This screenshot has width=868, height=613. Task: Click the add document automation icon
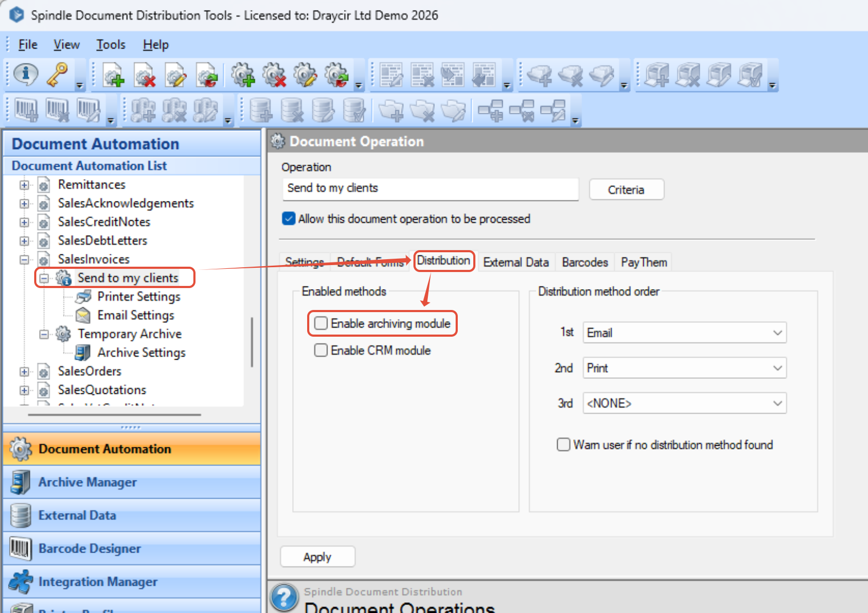113,75
